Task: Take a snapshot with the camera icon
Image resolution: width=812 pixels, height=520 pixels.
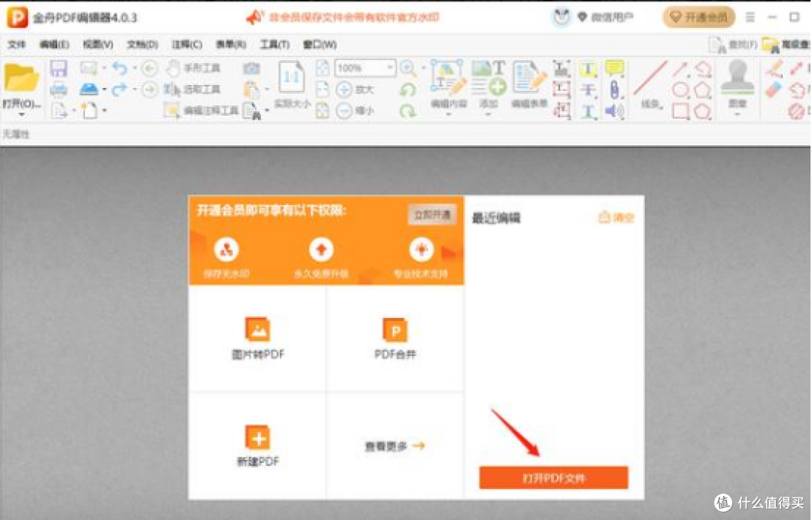Action: pos(252,68)
